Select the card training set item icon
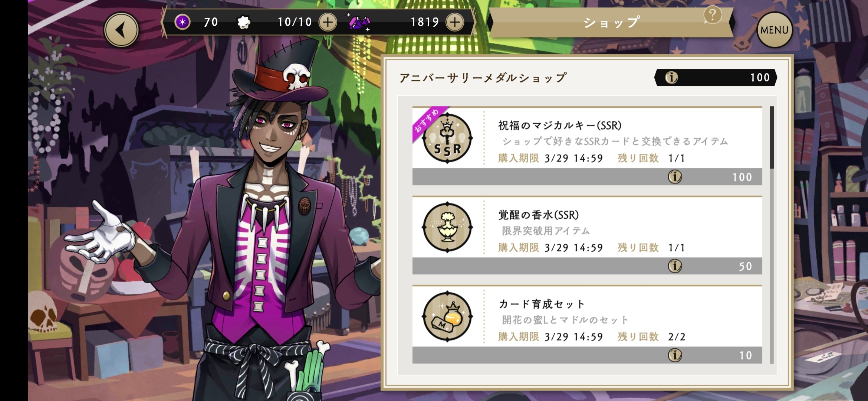The image size is (868, 401). pos(447,316)
